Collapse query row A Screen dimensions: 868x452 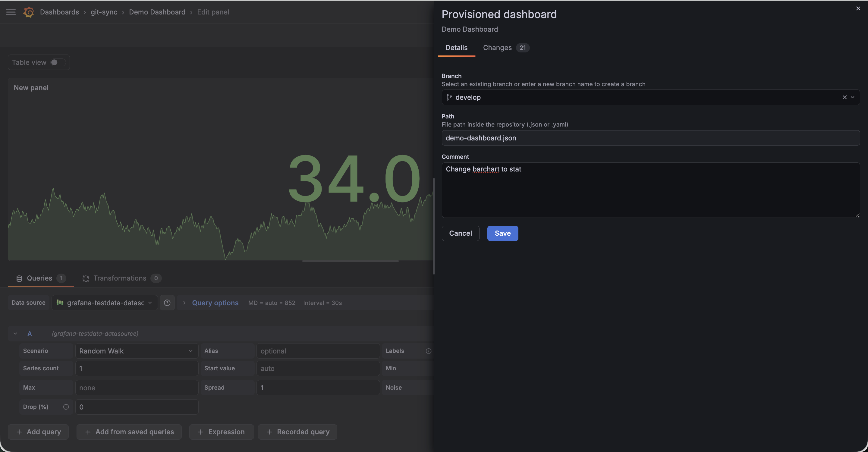[15, 334]
